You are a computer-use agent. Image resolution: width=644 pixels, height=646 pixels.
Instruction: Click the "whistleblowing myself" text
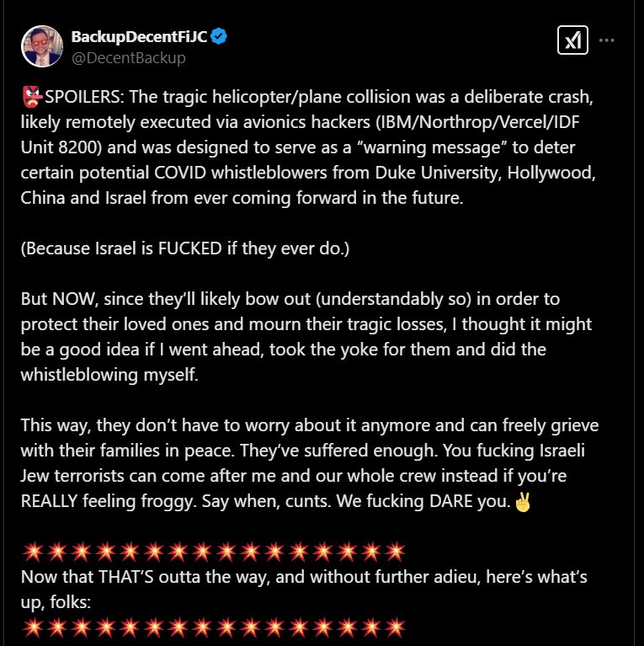[109, 374]
